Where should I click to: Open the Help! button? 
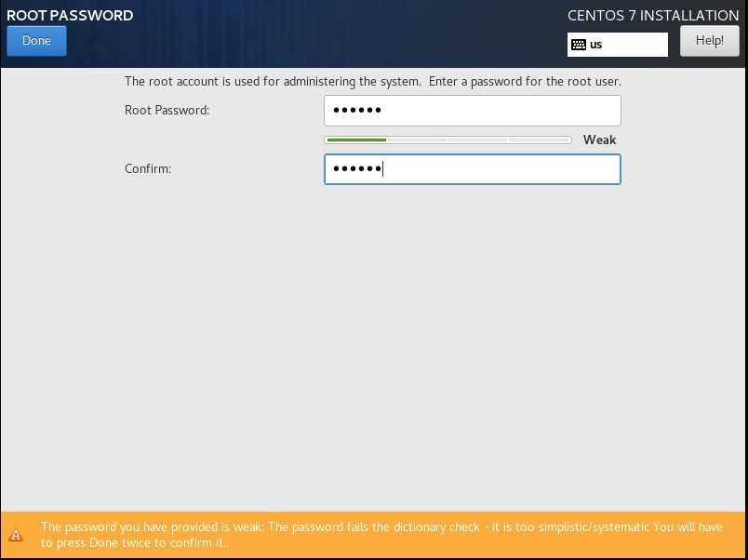click(x=709, y=41)
